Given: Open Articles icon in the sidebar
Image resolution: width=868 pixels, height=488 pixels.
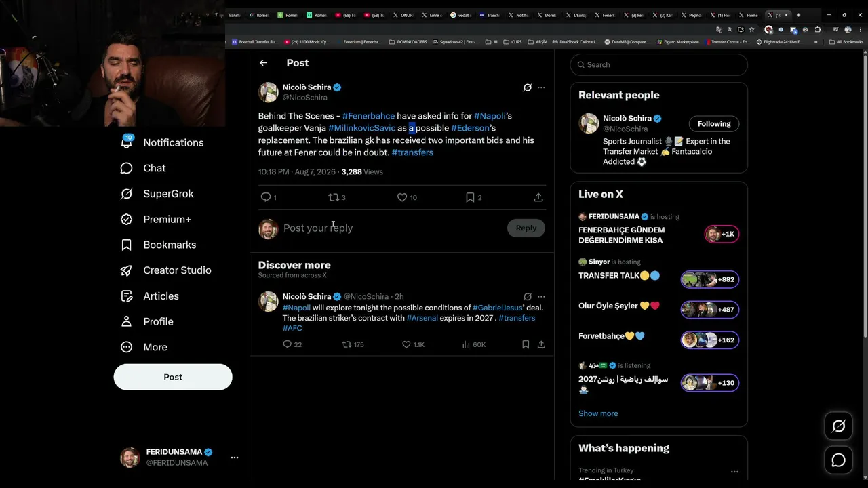Looking at the screenshot, I should pyautogui.click(x=127, y=296).
